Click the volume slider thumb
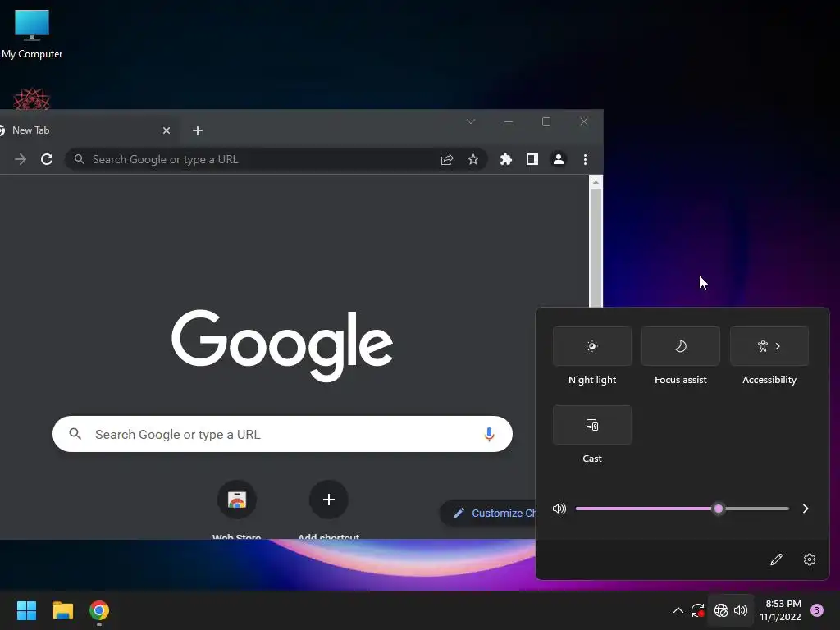840x630 pixels. point(719,509)
